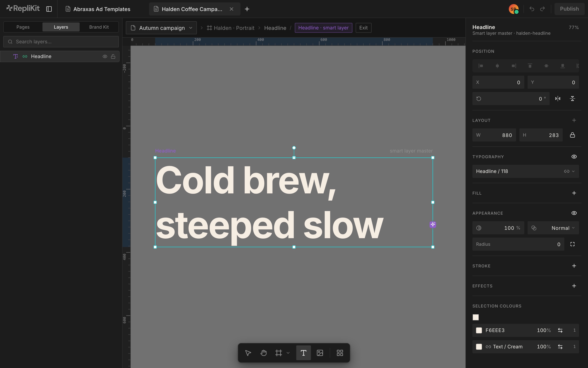Switch to the Pages tab

coord(23,27)
